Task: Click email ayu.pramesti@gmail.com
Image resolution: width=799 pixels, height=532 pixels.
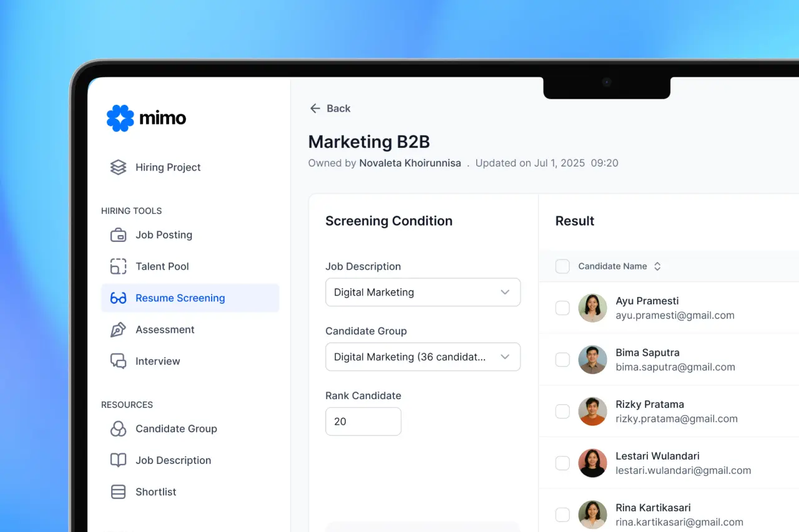Action: (675, 316)
